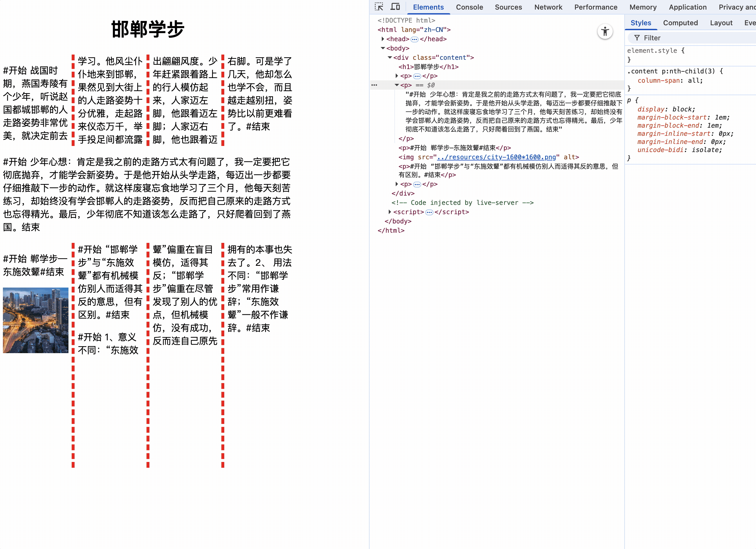Open the three-dot menu beside selected node
Image resolution: width=756 pixels, height=549 pixels.
[374, 85]
